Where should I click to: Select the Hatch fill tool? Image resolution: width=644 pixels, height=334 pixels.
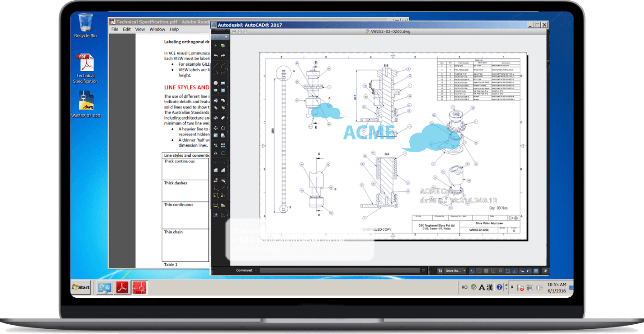pyautogui.click(x=223, y=90)
